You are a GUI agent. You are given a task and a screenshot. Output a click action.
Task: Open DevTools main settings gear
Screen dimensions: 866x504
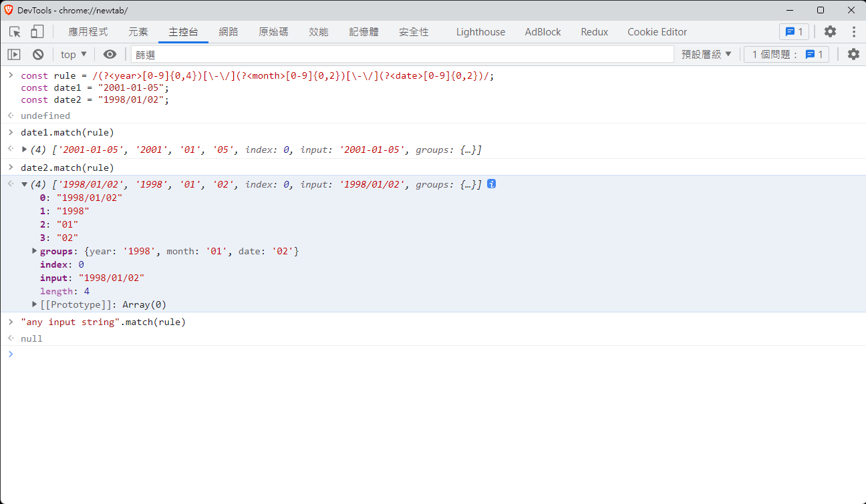tap(830, 32)
